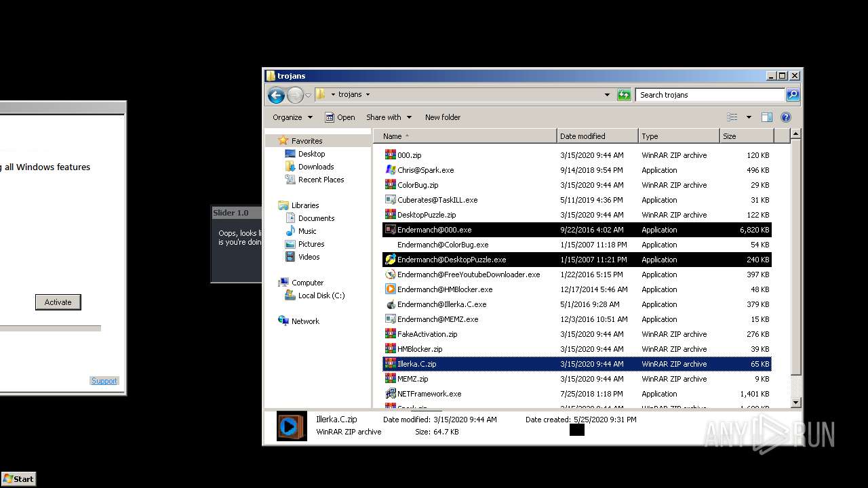Click the Forward navigation arrow
The width and height of the screenshot is (868, 488).
coord(295,95)
